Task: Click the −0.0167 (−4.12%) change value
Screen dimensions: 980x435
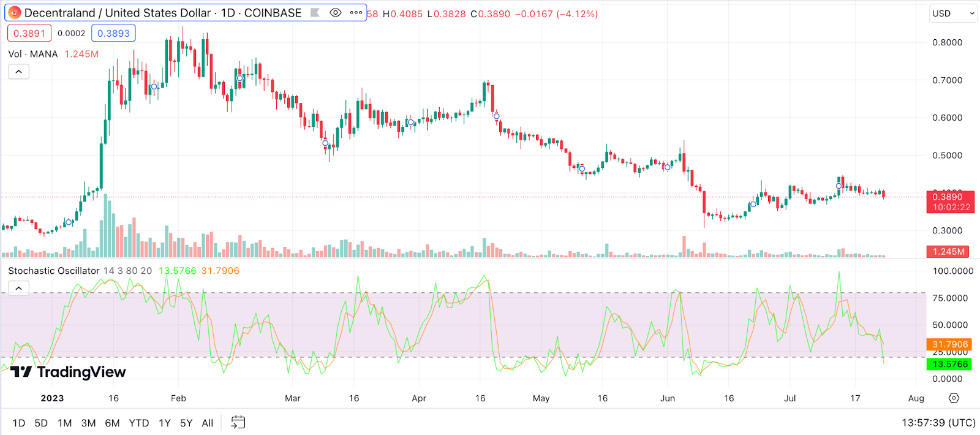Action: click(556, 13)
